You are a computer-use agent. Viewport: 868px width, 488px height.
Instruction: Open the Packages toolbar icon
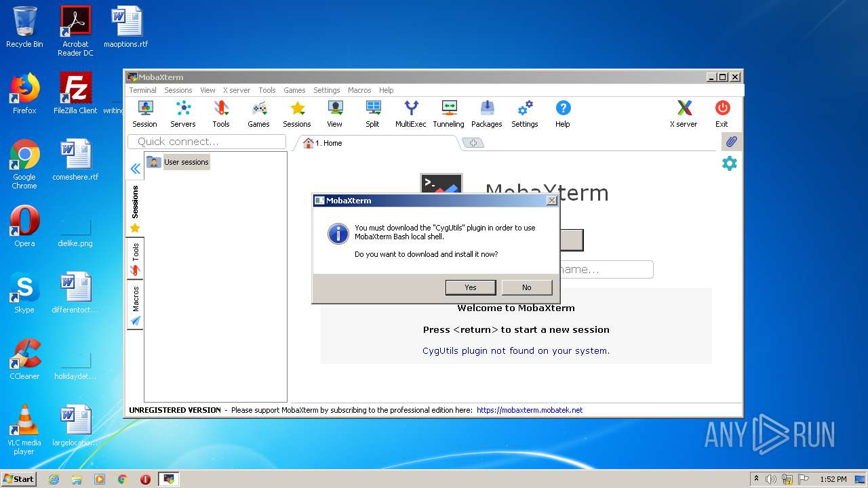click(x=487, y=114)
